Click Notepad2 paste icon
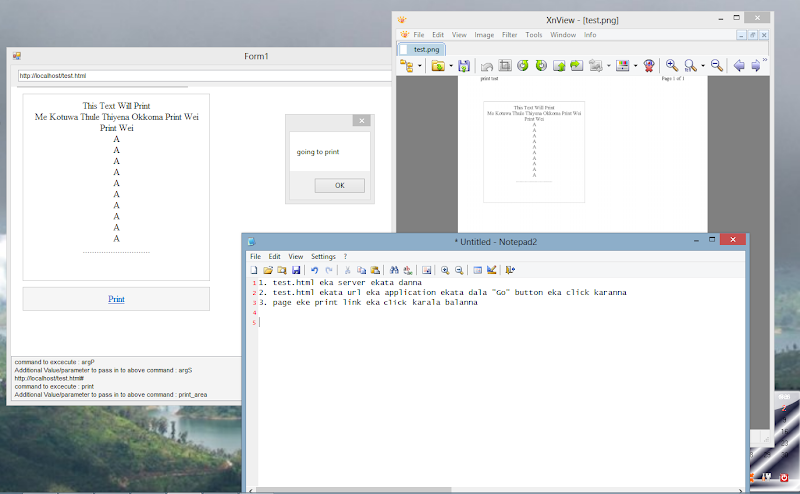Screen dimensions: 800x494 (x=375, y=270)
